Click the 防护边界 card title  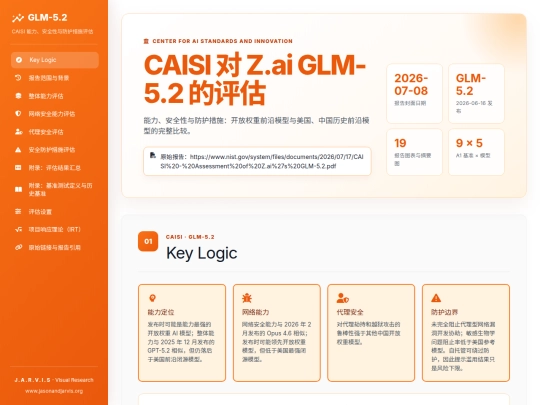pos(444,312)
